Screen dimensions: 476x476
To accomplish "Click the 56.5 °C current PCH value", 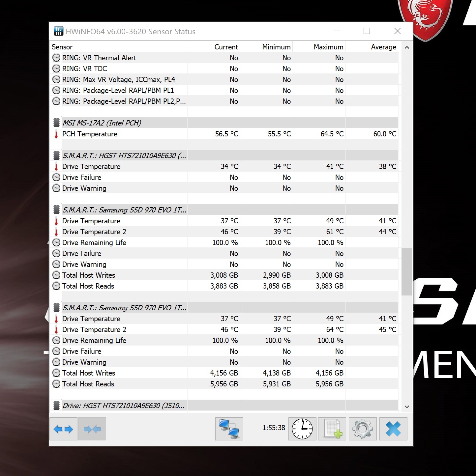I will (226, 134).
